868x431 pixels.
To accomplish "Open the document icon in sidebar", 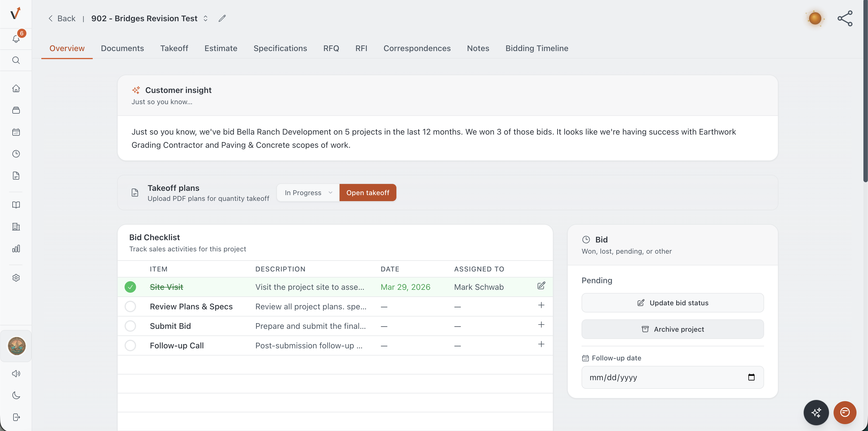I will tap(16, 176).
